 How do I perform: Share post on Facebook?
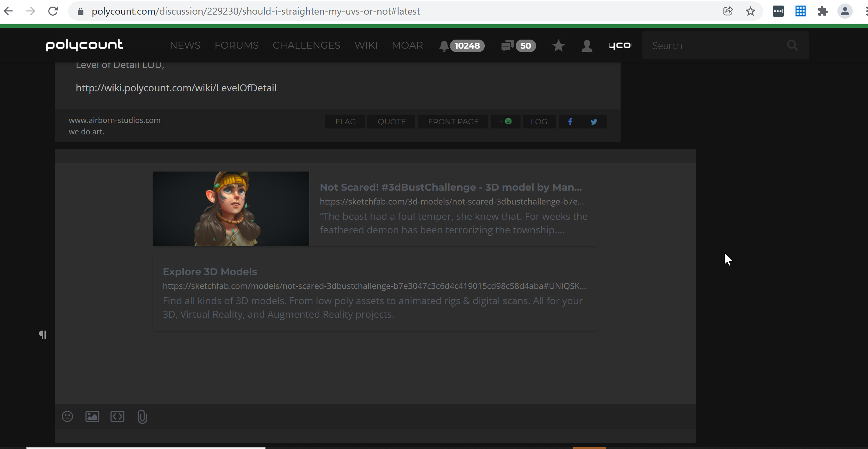(x=570, y=122)
